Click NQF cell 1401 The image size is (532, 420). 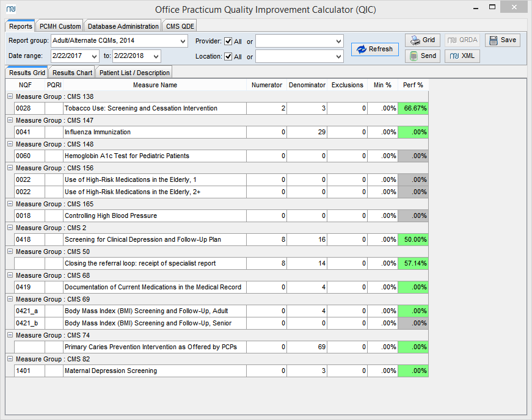coord(29,371)
